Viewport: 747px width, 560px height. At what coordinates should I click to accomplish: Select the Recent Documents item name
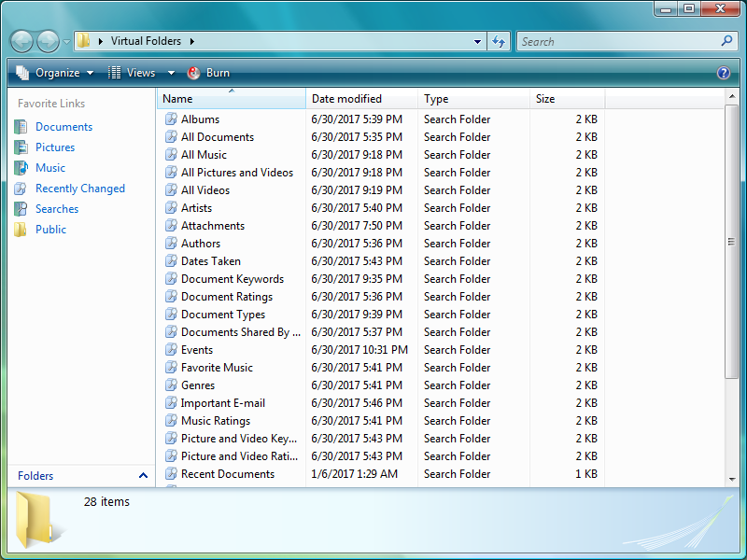228,474
